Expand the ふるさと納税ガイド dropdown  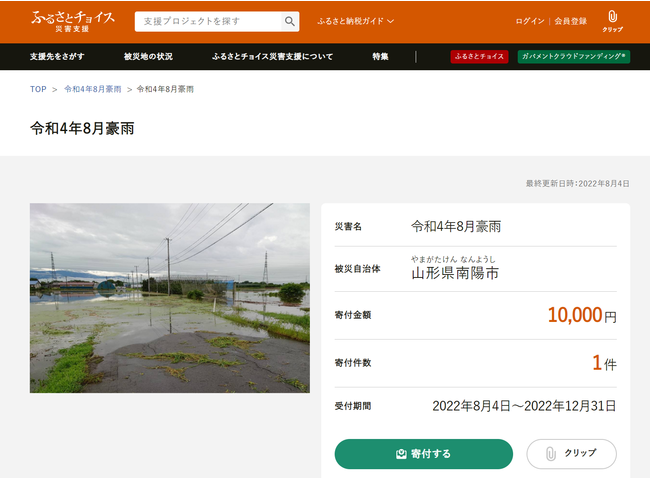355,21
